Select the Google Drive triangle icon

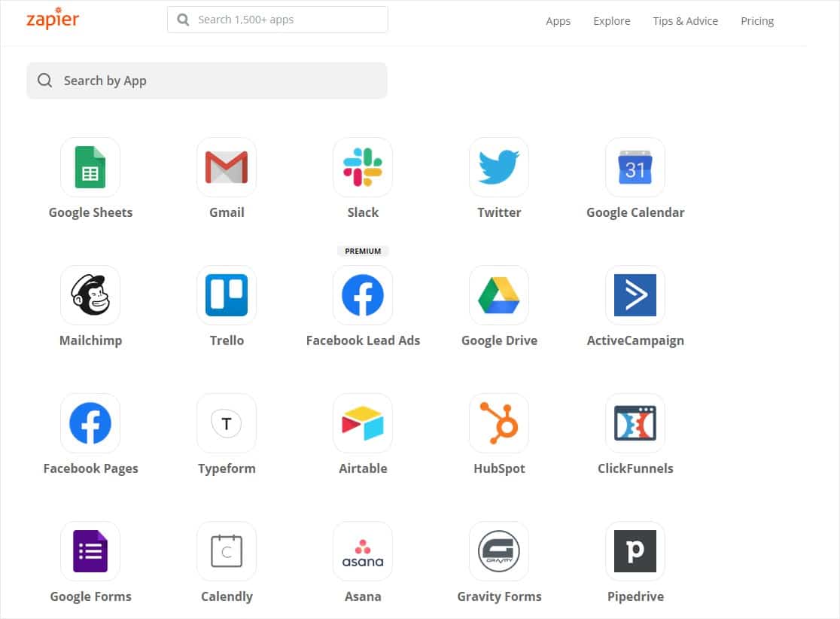(x=499, y=295)
